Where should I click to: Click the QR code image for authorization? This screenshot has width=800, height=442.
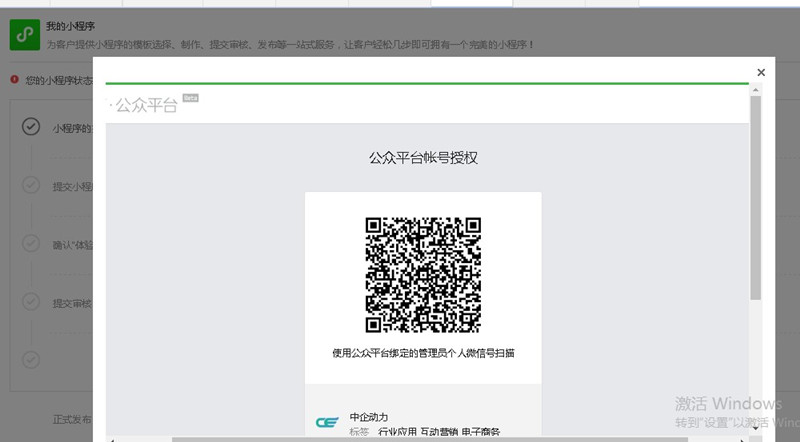[423, 275]
